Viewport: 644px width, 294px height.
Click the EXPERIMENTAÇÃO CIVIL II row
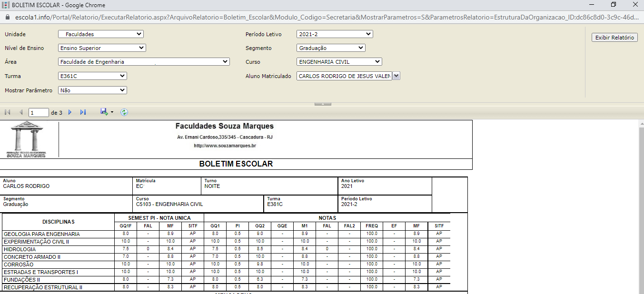coord(226,242)
